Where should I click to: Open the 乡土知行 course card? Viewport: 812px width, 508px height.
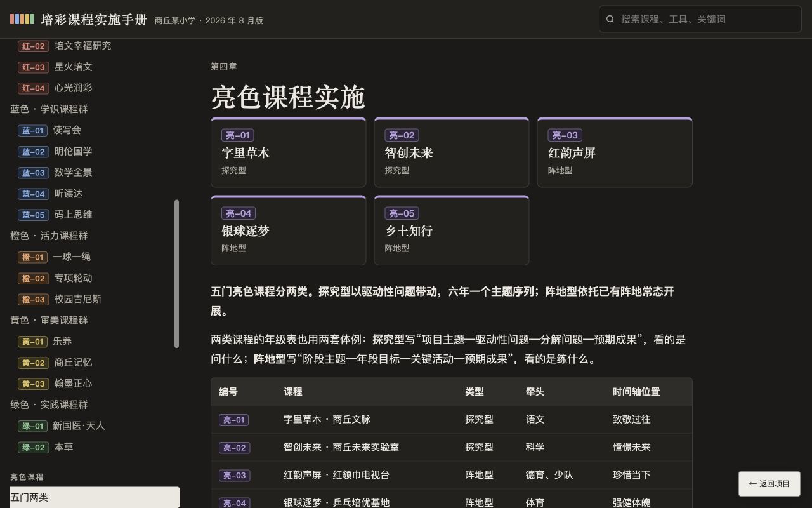452,231
